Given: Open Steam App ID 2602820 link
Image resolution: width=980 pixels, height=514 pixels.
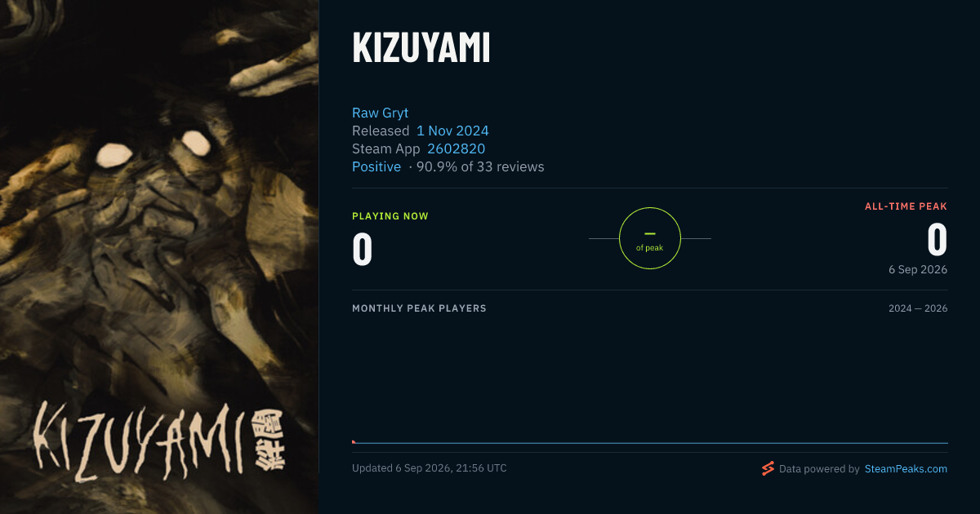Looking at the screenshot, I should (x=456, y=148).
